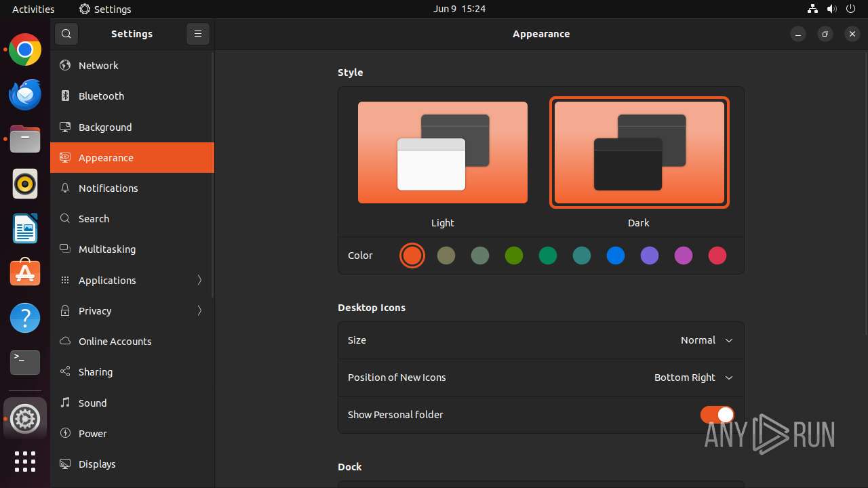This screenshot has height=488, width=868.
Task: Choose the olive green accent color
Action: coord(514,256)
